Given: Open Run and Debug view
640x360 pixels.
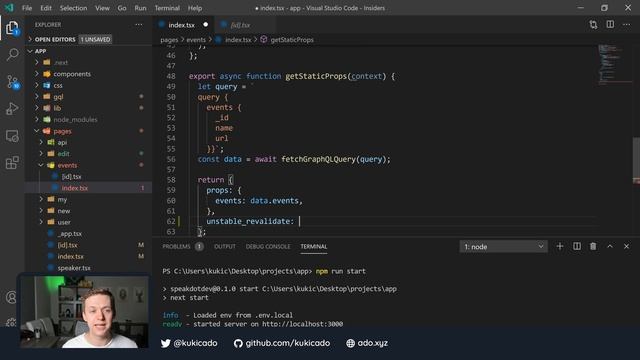Looking at the screenshot, I should tap(12, 109).
